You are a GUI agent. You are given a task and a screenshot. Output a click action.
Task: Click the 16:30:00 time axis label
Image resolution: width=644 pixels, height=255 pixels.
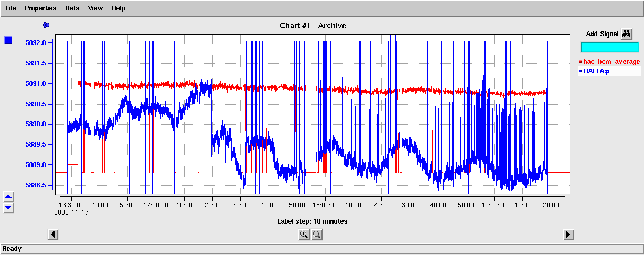71,205
